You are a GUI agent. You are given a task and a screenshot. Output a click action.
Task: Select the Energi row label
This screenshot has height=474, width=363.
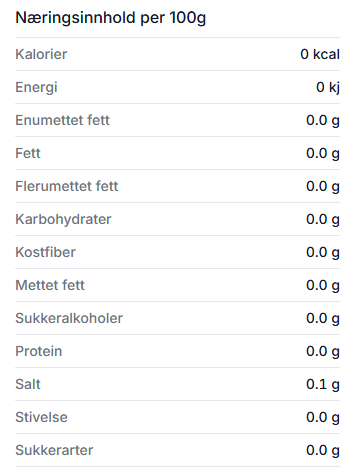pyautogui.click(x=36, y=88)
